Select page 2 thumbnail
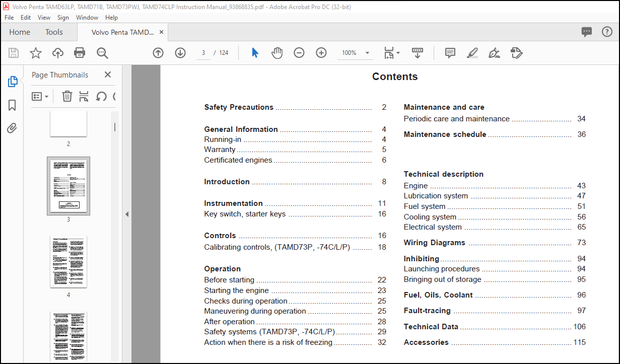This screenshot has width=620, height=364. pyautogui.click(x=68, y=124)
